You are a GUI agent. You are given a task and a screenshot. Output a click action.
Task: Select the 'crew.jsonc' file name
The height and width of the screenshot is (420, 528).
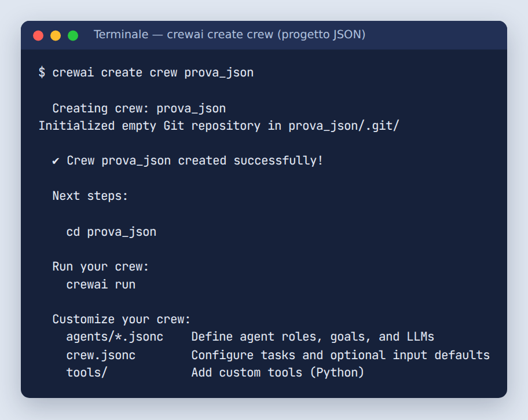pos(101,355)
